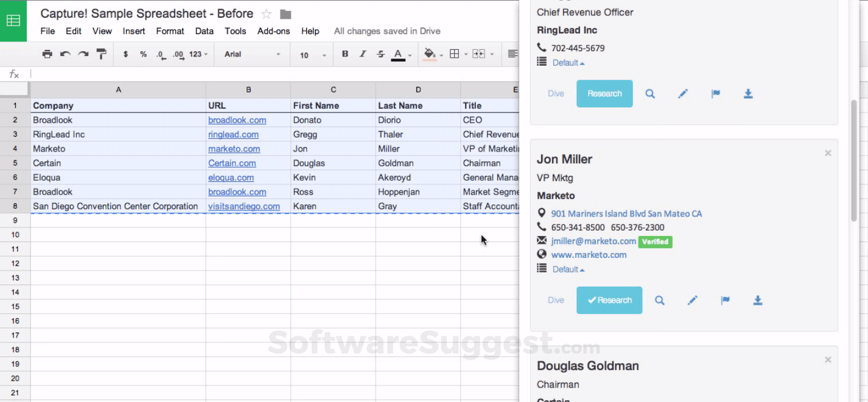Click the paint format icon
The image size is (868, 402).
102,54
